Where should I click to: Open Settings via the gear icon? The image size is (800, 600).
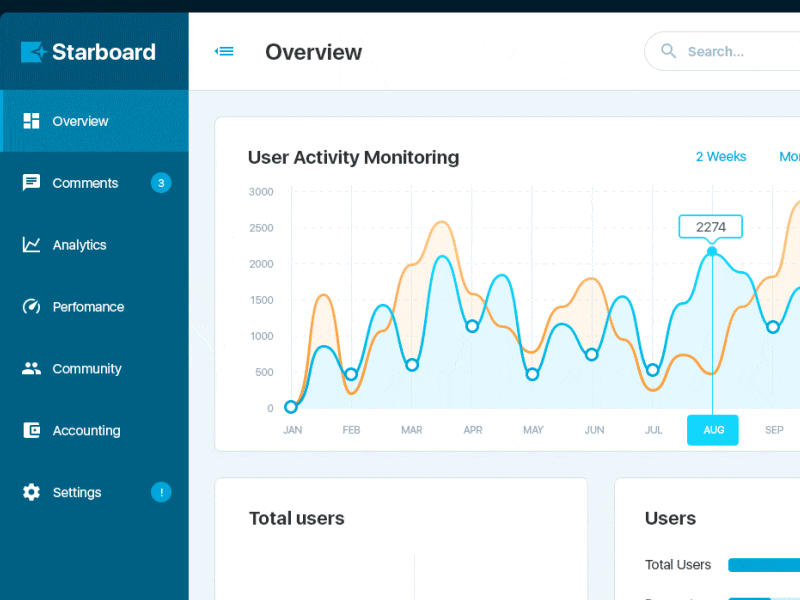pyautogui.click(x=31, y=492)
